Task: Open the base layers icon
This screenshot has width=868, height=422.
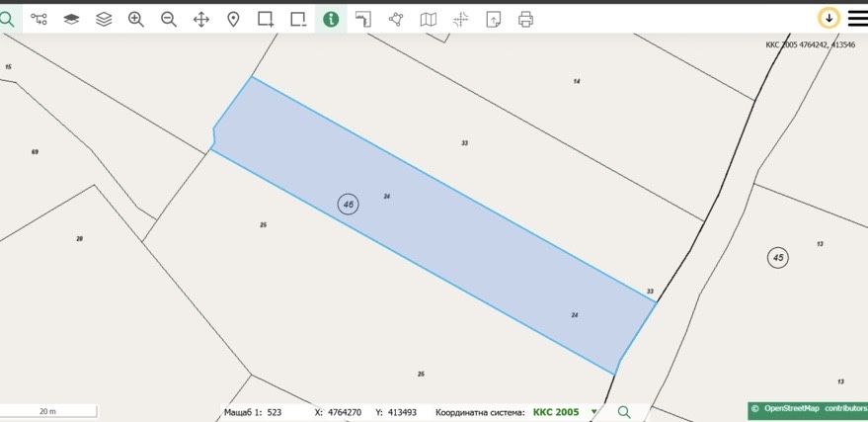Action: click(x=71, y=20)
